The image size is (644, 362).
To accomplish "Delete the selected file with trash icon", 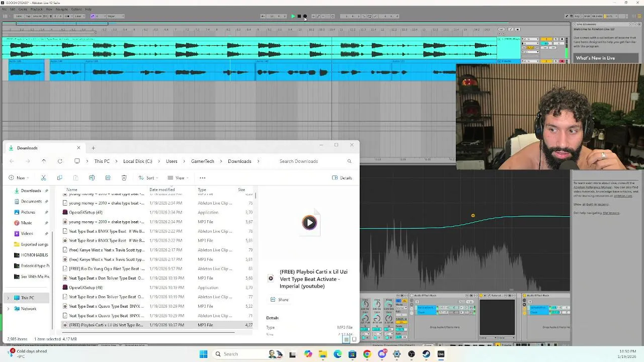I will coord(124,178).
